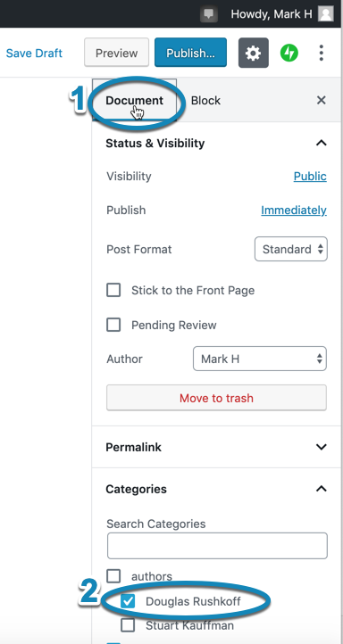The width and height of the screenshot is (343, 644).
Task: Check the Stuart Kauffman category
Action: (128, 625)
